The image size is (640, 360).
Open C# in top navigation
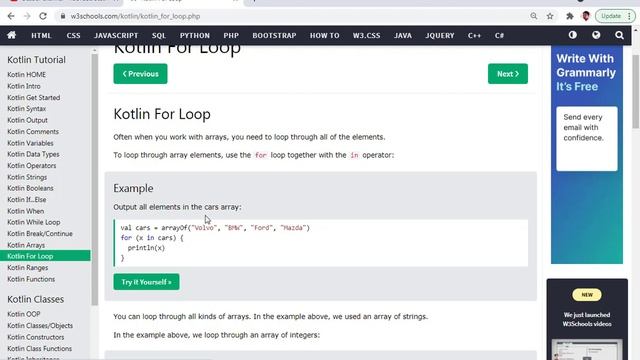[499, 36]
